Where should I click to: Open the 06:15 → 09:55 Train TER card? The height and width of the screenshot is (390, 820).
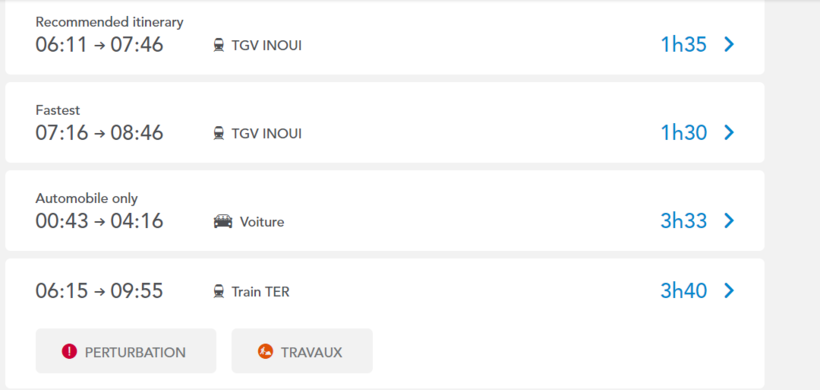pyautogui.click(x=385, y=324)
